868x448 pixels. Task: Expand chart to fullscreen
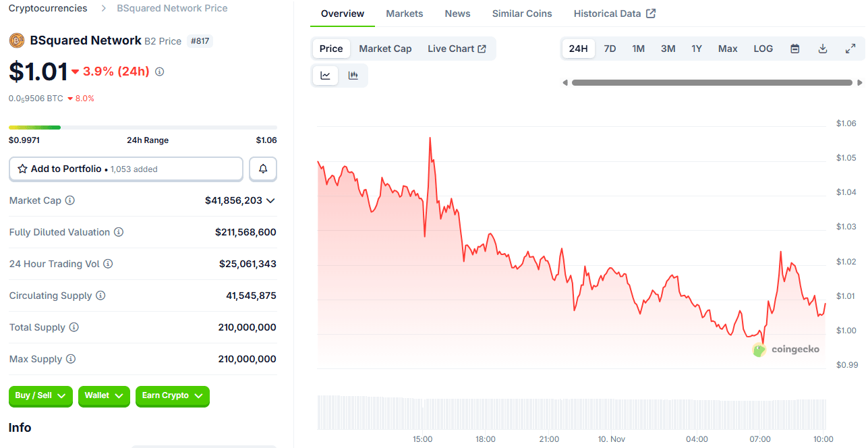coord(850,49)
